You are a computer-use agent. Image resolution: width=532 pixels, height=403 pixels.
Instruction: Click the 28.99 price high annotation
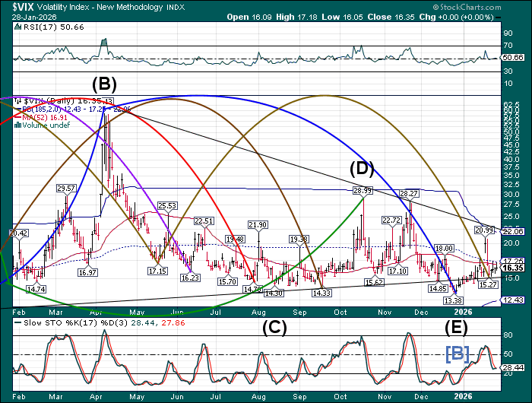[x=363, y=190]
